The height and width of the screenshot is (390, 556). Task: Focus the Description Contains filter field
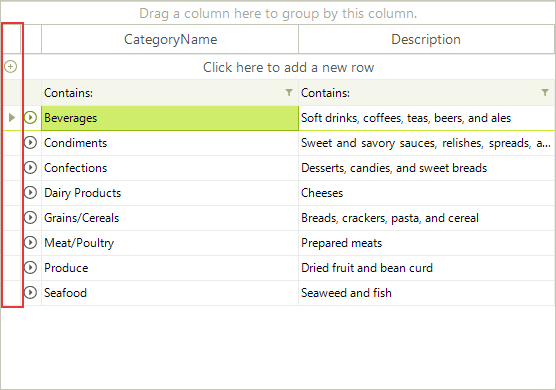420,93
